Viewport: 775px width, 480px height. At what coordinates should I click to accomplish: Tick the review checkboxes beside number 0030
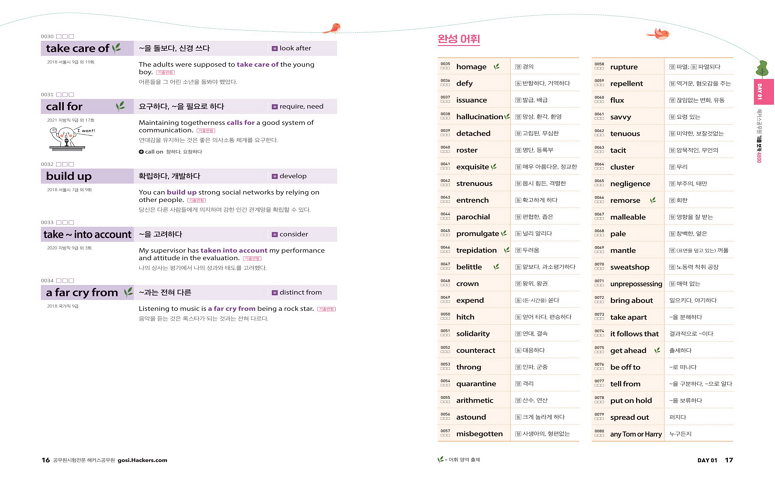(x=65, y=37)
